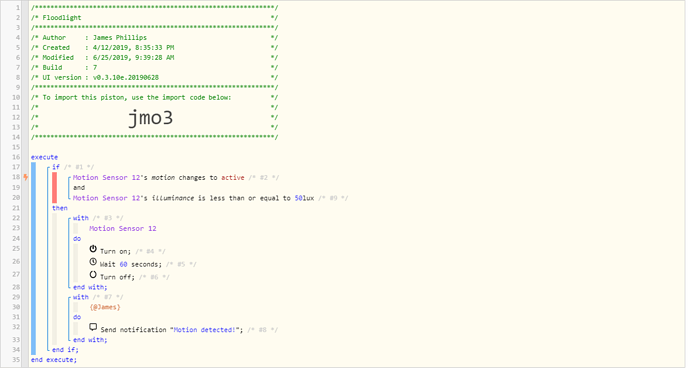Select the 'Motion Sensor 12' device on line 23
This screenshot has height=369, width=690.
(123, 229)
